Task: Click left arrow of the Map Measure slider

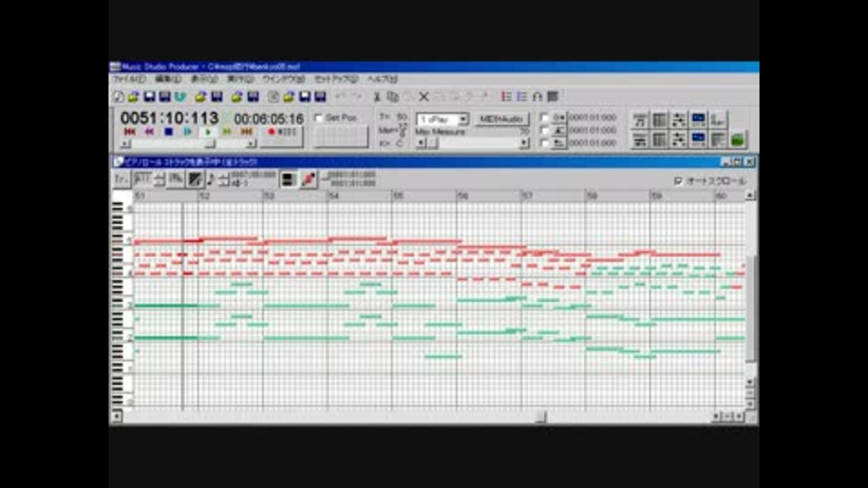Action: point(420,144)
